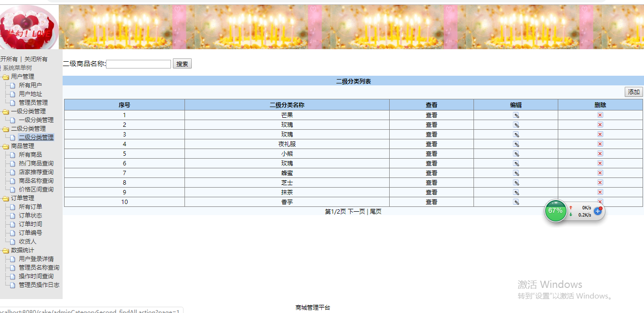The width and height of the screenshot is (644, 313).
Task: Collapse the 商品管理 folder
Action: point(6,146)
